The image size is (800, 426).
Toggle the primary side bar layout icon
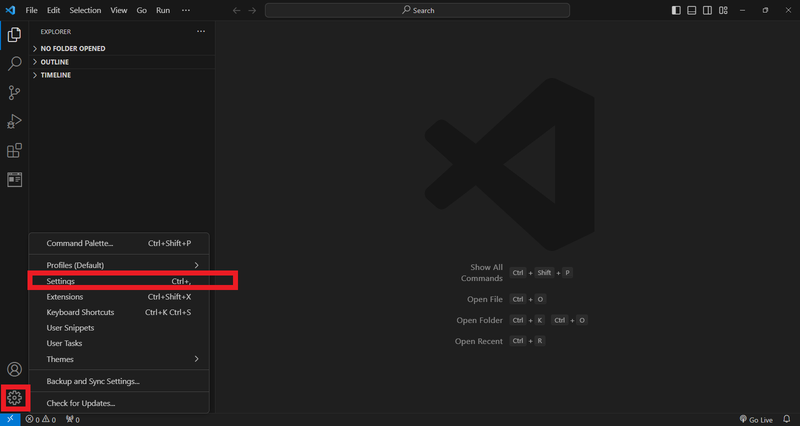point(676,10)
